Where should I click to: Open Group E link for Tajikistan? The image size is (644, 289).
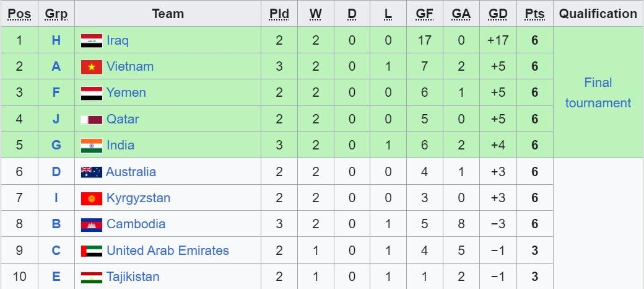tap(56, 277)
